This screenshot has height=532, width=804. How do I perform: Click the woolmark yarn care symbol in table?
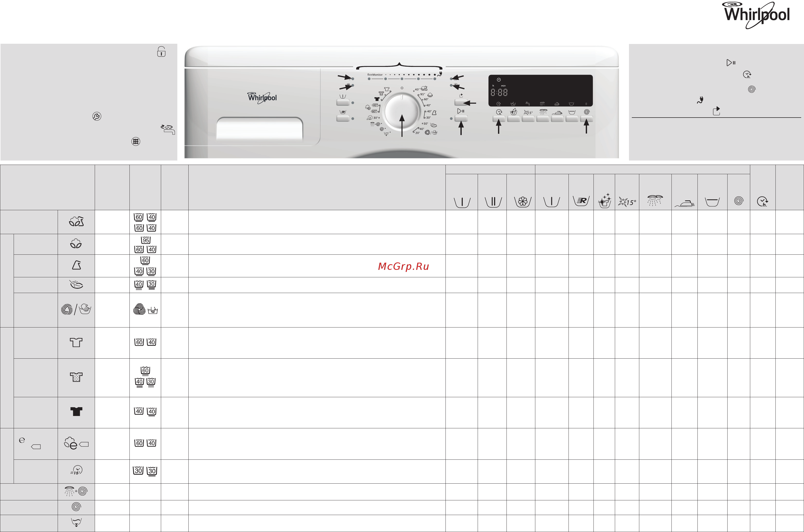coord(139,309)
